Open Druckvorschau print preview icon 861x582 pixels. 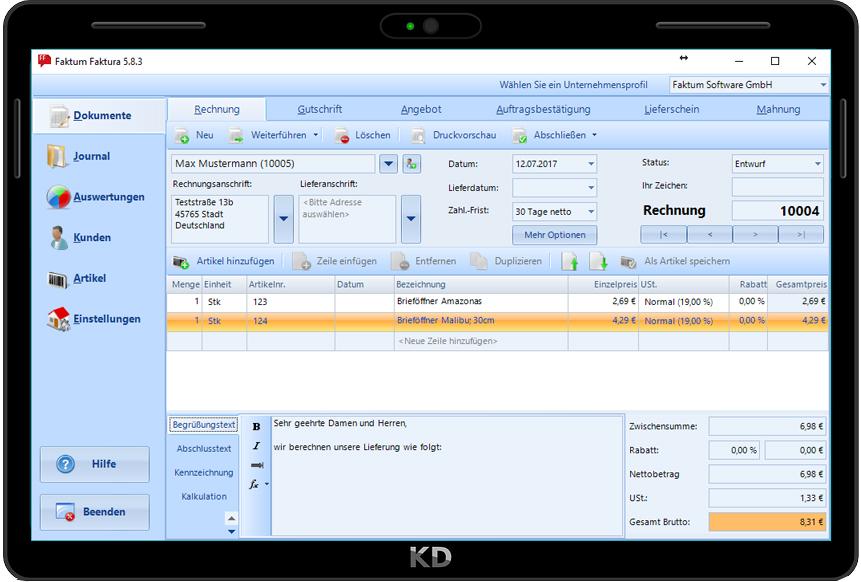coord(418,136)
